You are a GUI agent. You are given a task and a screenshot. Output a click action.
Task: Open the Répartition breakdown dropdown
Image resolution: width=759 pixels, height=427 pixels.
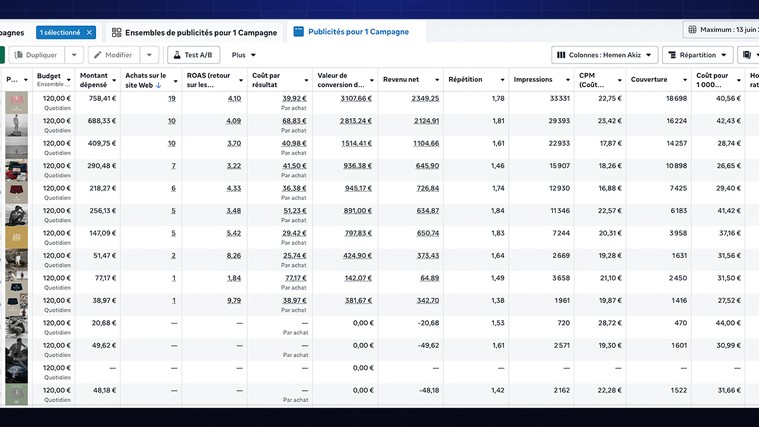click(x=697, y=55)
